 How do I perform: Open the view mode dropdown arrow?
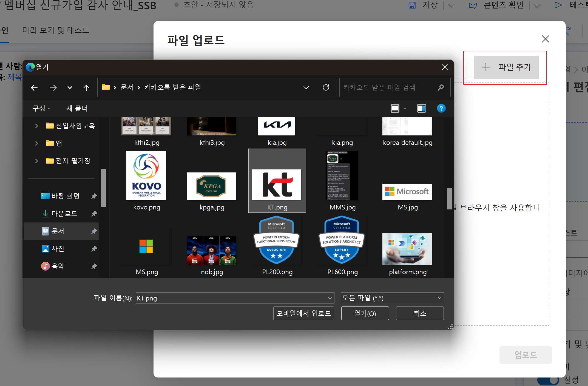[405, 108]
